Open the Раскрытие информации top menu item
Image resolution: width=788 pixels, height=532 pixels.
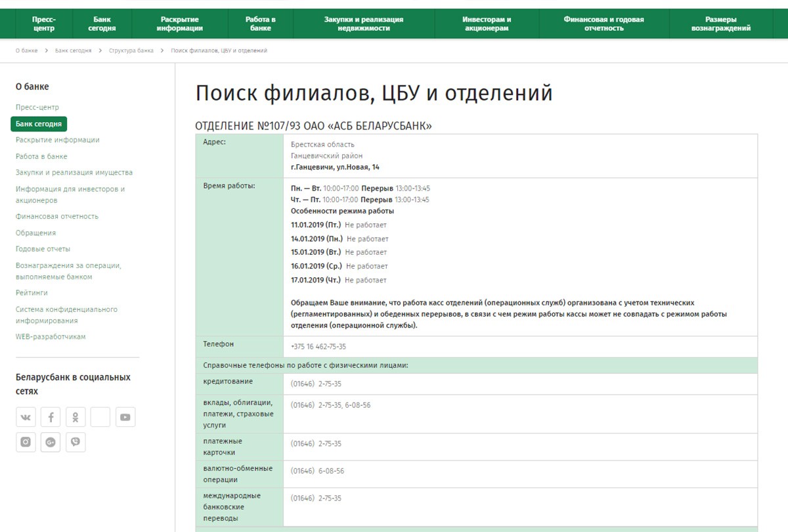pos(179,24)
